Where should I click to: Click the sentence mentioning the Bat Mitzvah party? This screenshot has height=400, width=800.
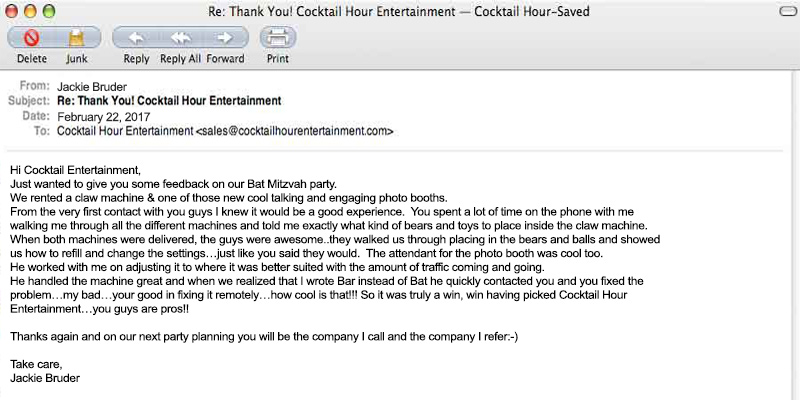click(173, 183)
